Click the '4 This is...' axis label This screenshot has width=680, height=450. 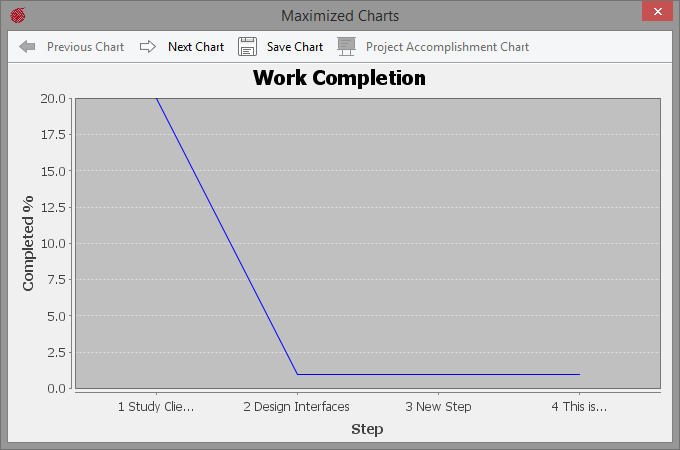click(x=579, y=407)
